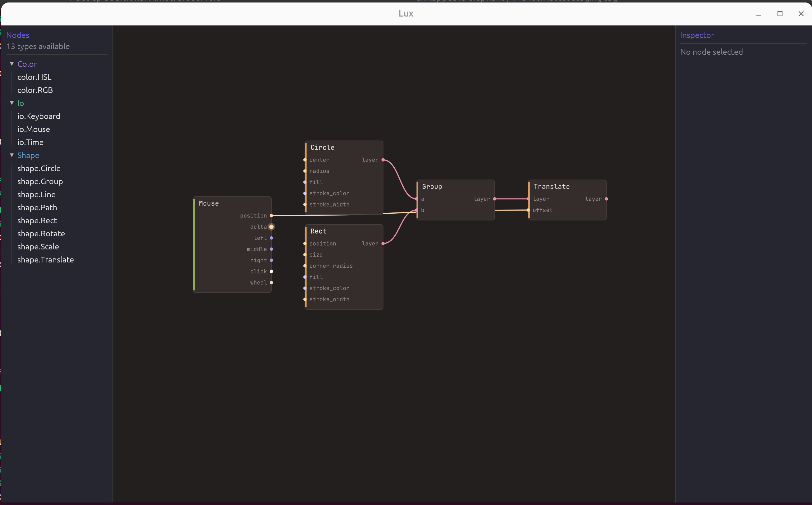Click the Translate node's layer output port
The width and height of the screenshot is (812, 505).
click(x=606, y=199)
